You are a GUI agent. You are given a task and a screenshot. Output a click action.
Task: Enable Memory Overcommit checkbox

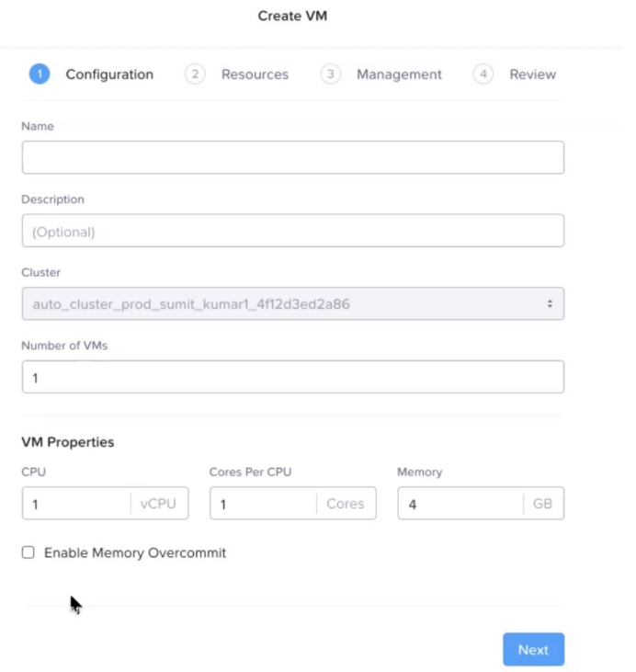[x=28, y=552]
